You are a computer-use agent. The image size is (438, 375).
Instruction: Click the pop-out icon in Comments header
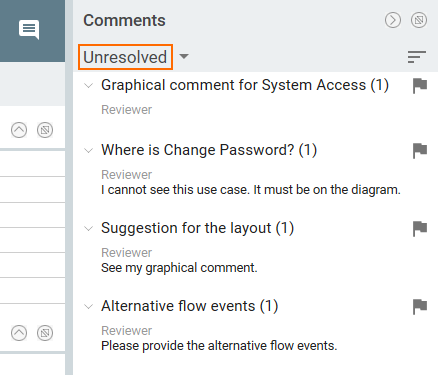pos(419,20)
